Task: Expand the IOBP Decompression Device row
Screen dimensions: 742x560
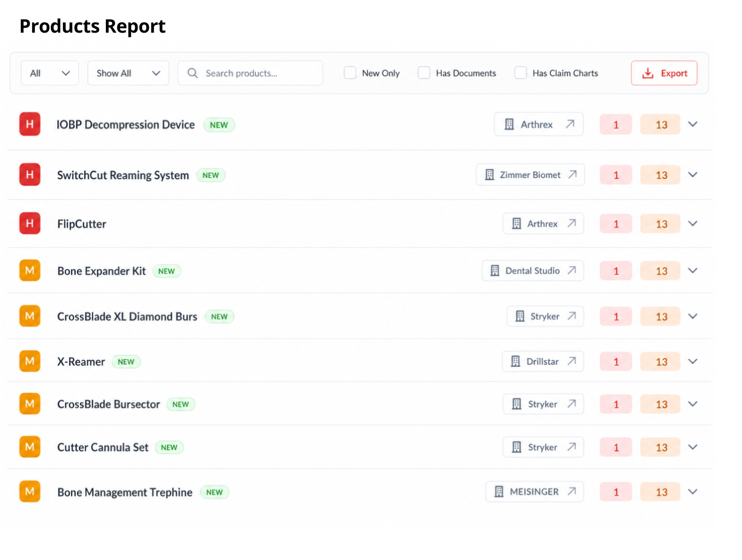Action: (x=693, y=124)
